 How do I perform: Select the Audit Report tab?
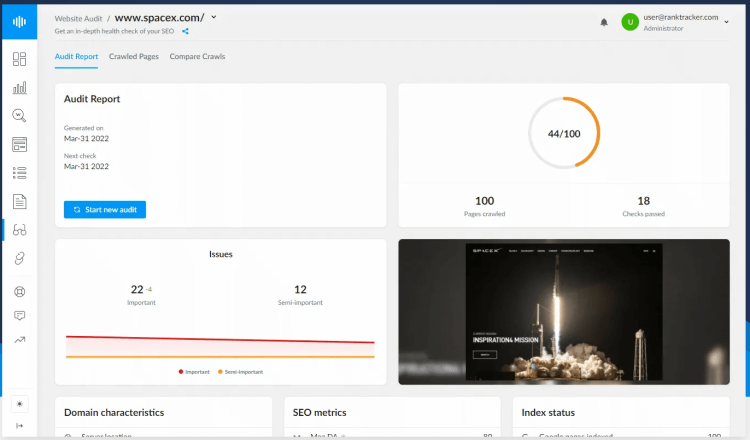click(x=76, y=56)
